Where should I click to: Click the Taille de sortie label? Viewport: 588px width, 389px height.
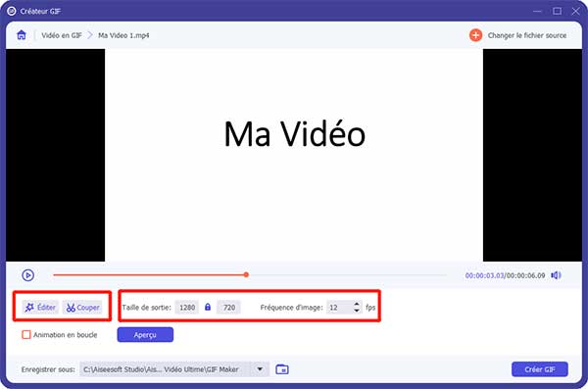(x=147, y=308)
